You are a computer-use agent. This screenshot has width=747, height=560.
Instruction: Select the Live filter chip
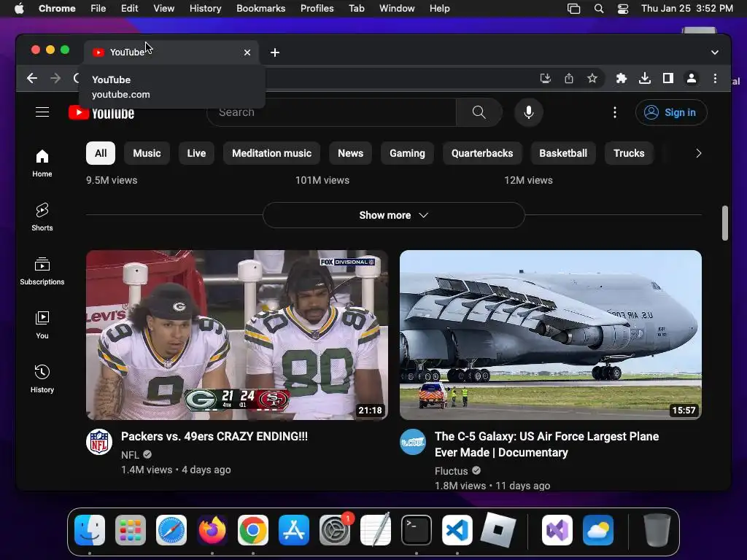pyautogui.click(x=196, y=153)
